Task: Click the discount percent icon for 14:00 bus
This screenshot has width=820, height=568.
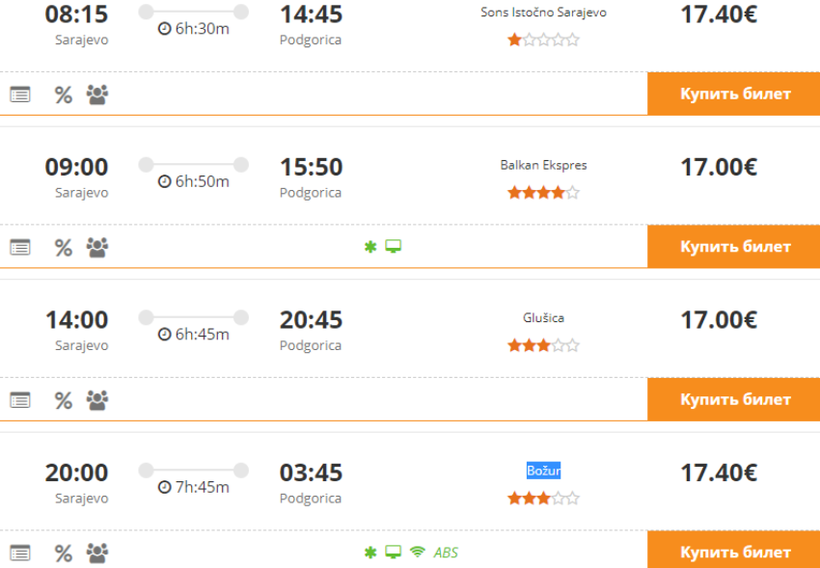Action: tap(63, 400)
